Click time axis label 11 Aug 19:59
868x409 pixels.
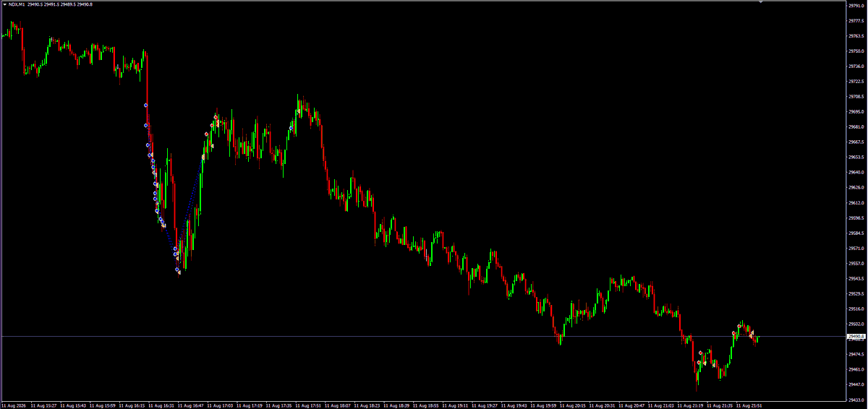coord(545,405)
